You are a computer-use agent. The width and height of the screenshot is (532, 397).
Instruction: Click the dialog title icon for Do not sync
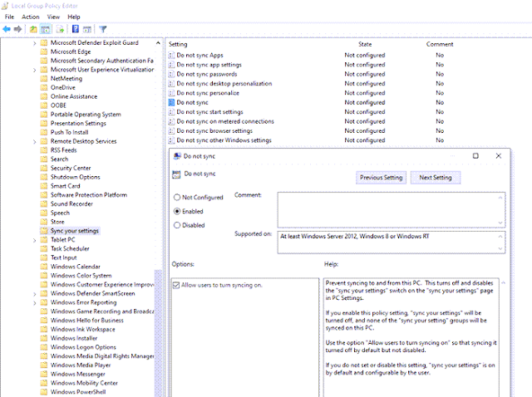(x=177, y=156)
